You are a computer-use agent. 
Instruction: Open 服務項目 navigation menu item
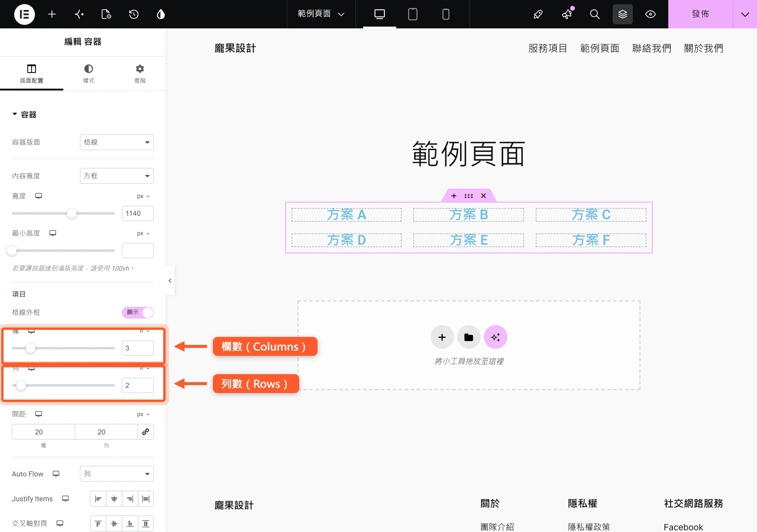(x=548, y=48)
